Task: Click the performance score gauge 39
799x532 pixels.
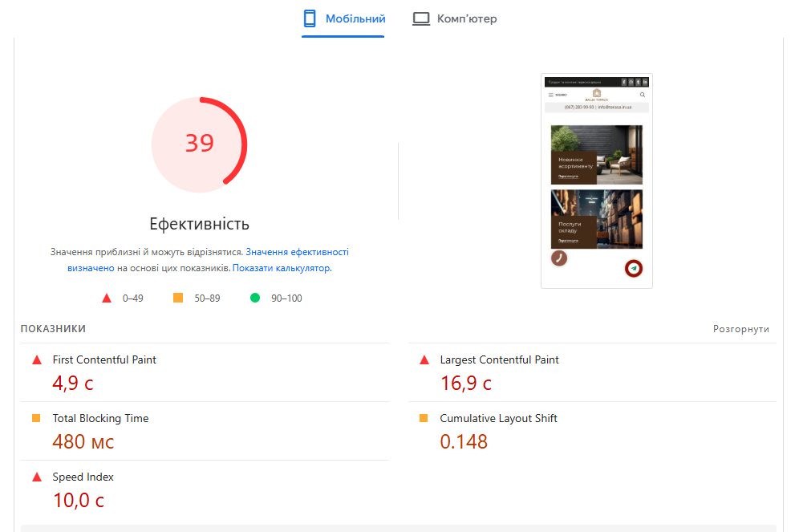Action: (x=199, y=144)
